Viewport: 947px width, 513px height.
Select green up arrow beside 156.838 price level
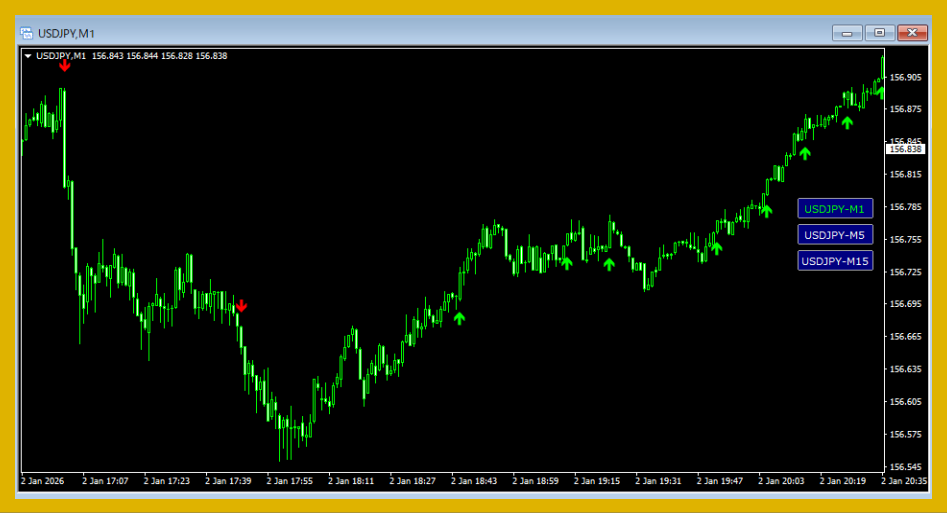pos(804,153)
